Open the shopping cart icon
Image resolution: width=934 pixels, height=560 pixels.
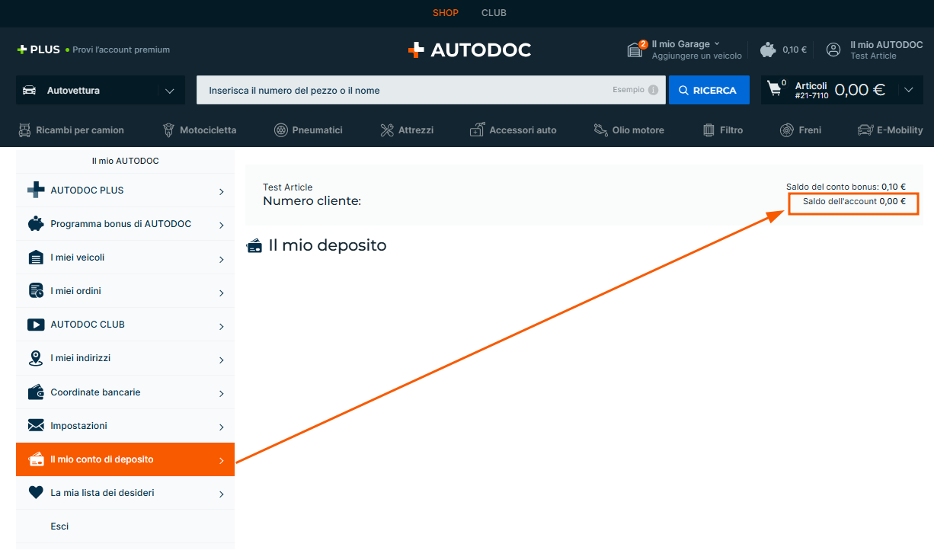[775, 89]
